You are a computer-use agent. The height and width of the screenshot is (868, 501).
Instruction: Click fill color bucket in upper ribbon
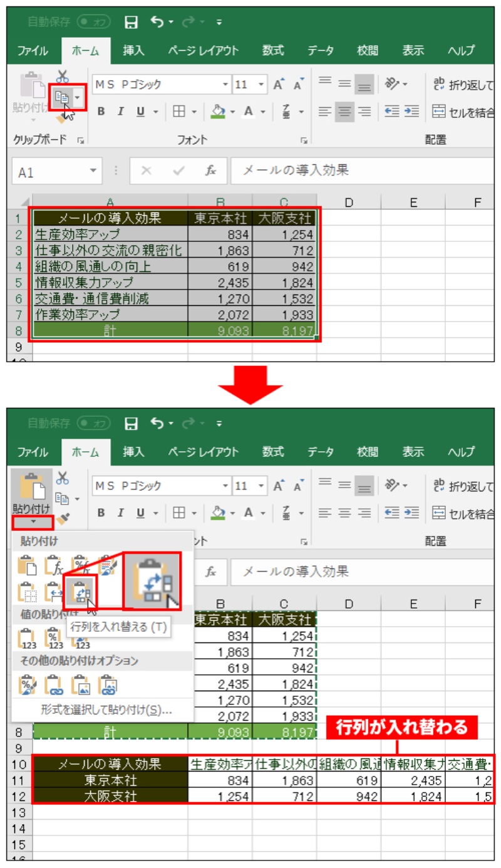pyautogui.click(x=218, y=112)
